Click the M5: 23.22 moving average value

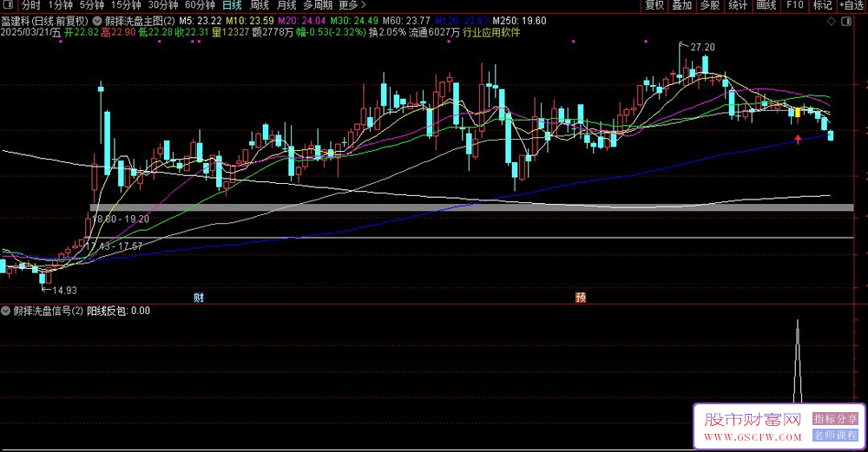(x=201, y=21)
